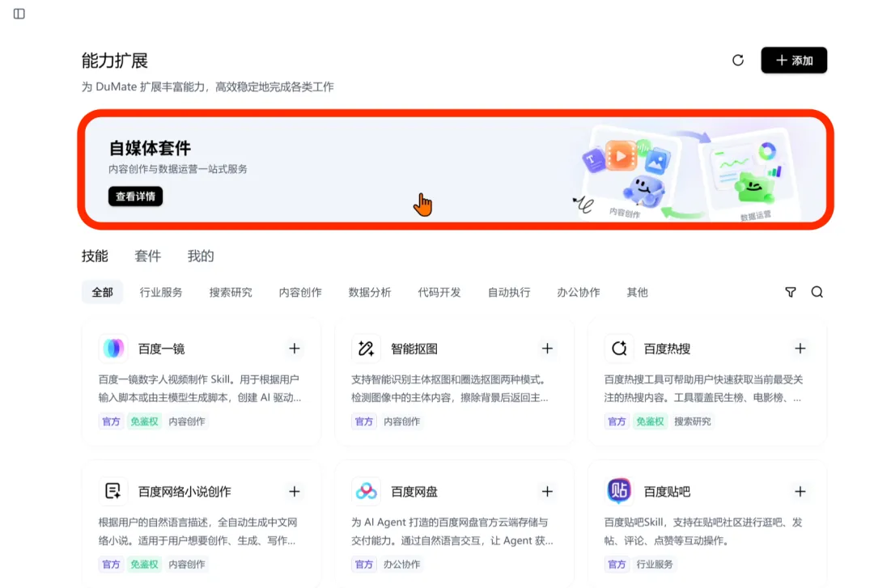The width and height of the screenshot is (874, 588).
Task: Click the 添加 button
Action: [x=794, y=60]
